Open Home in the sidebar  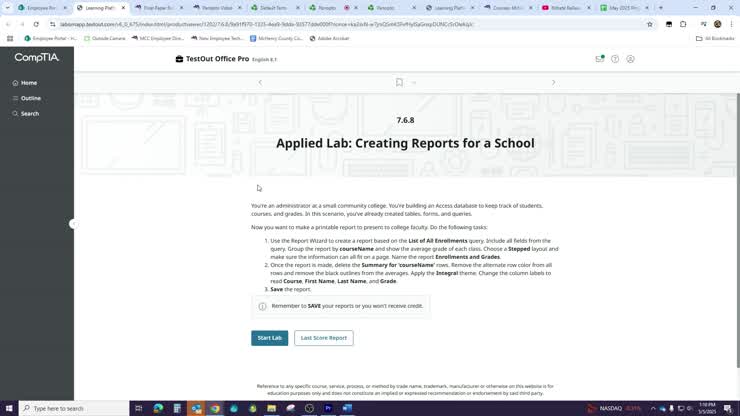click(x=29, y=83)
